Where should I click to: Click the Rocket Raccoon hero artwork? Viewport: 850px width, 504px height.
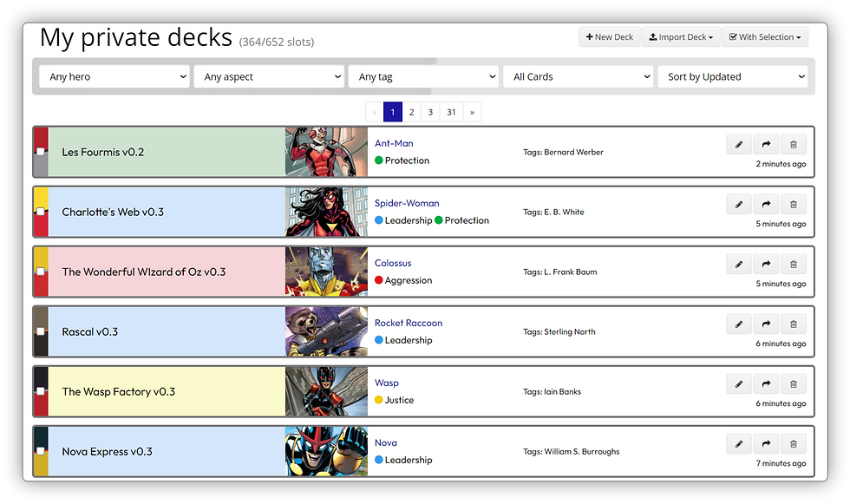pyautogui.click(x=326, y=331)
